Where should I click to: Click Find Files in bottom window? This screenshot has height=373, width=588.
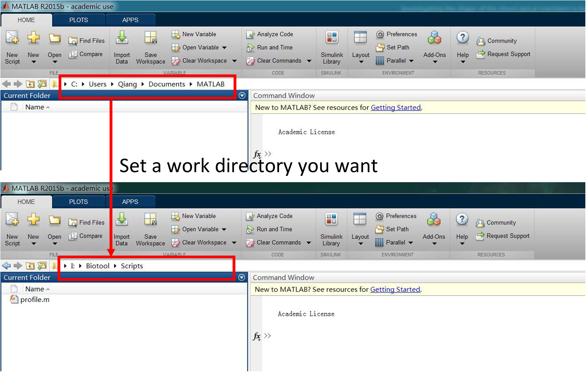pyautogui.click(x=86, y=223)
